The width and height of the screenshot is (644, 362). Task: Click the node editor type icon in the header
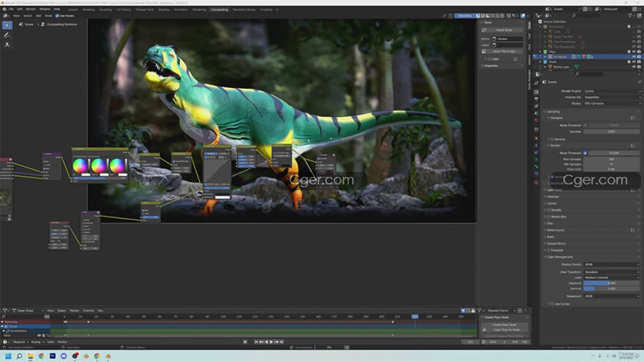pyautogui.click(x=5, y=15)
